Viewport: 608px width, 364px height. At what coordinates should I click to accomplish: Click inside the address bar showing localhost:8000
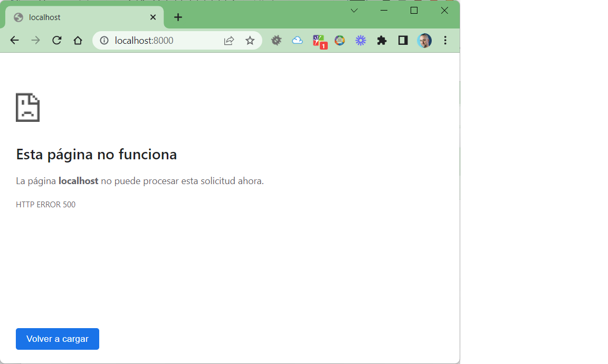153,40
